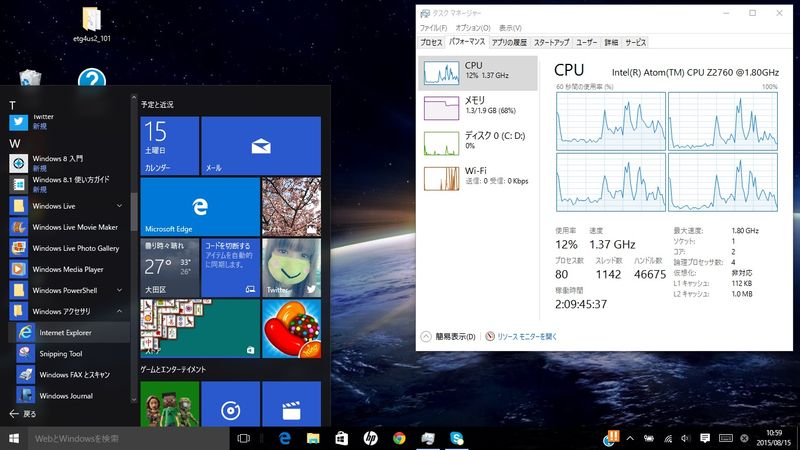This screenshot has width=800, height=450.
Task: Select メモリ in the performance sidebar
Action: [478, 108]
